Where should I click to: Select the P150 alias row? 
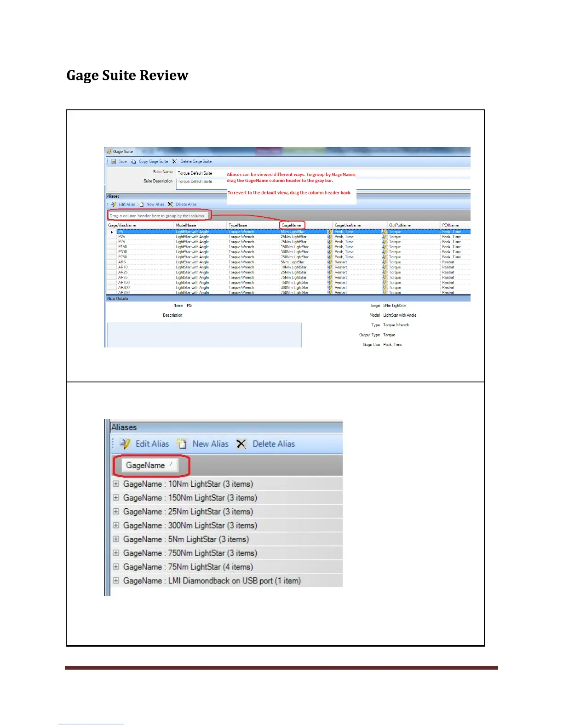coord(288,247)
